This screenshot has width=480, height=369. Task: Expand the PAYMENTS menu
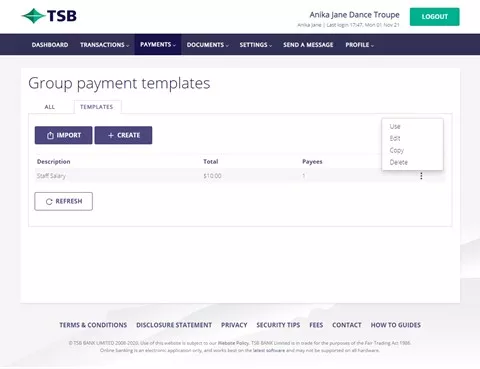click(x=158, y=44)
